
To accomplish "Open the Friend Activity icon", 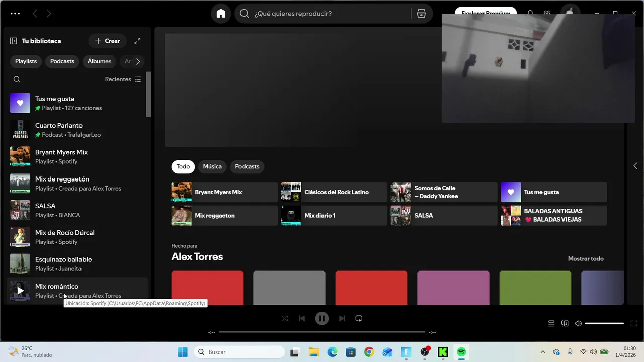I will pos(547,14).
